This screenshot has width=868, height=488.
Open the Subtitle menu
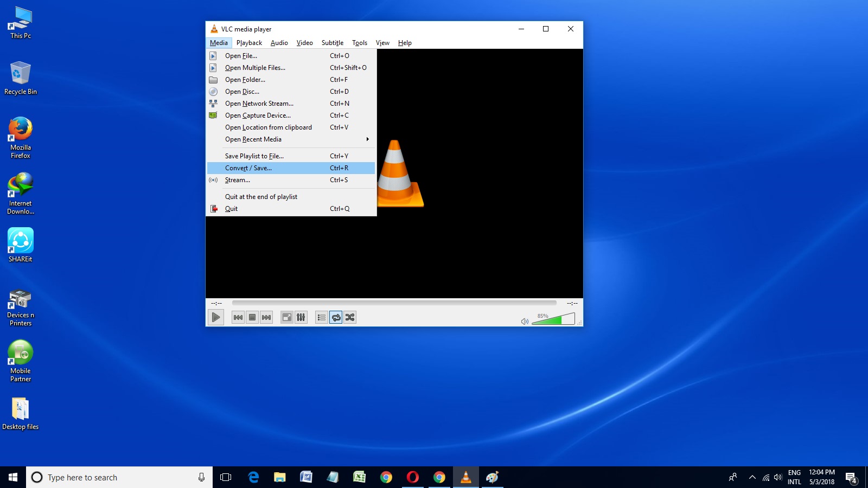333,43
